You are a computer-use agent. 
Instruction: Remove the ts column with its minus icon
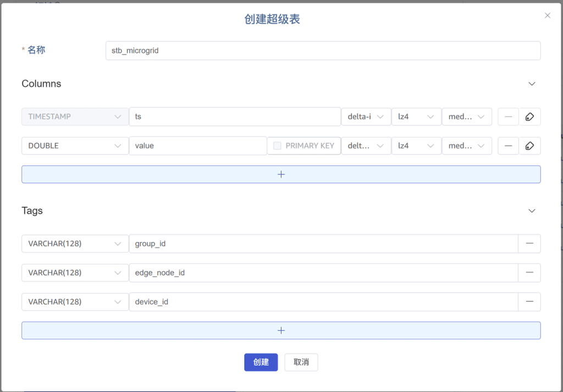pyautogui.click(x=508, y=117)
